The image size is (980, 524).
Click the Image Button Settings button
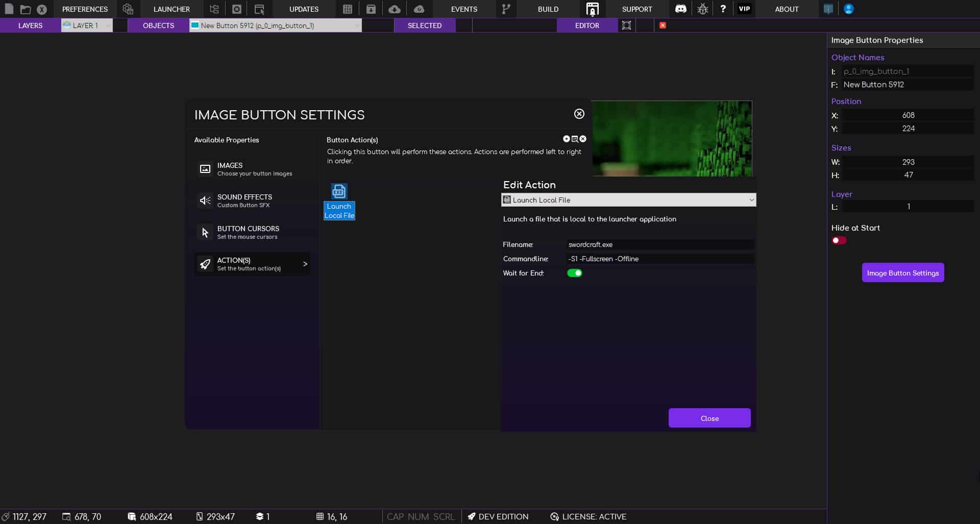902,272
